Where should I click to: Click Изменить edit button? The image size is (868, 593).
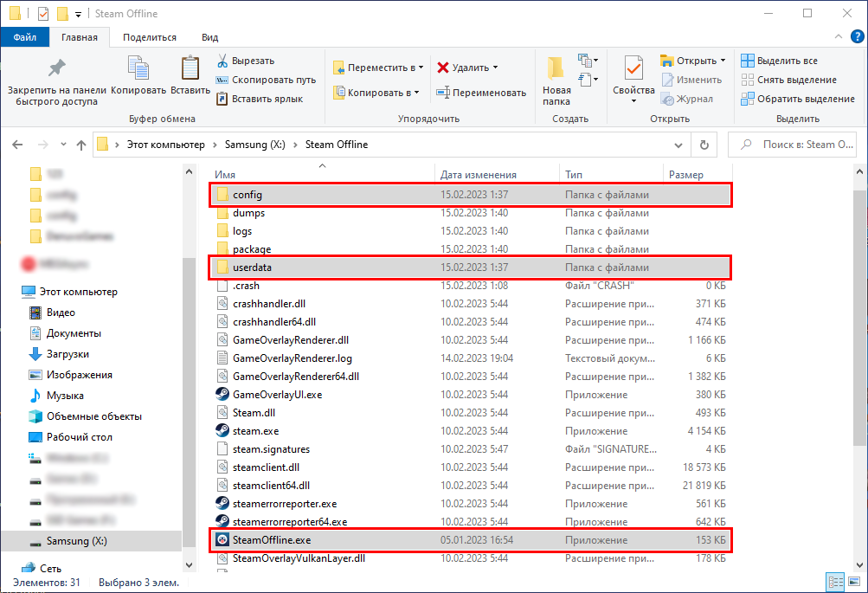pyautogui.click(x=692, y=80)
